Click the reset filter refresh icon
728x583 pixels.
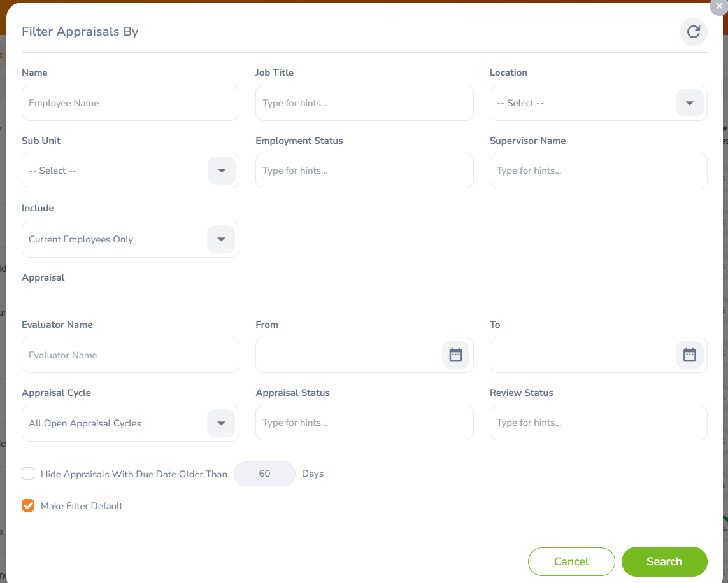pos(693,32)
